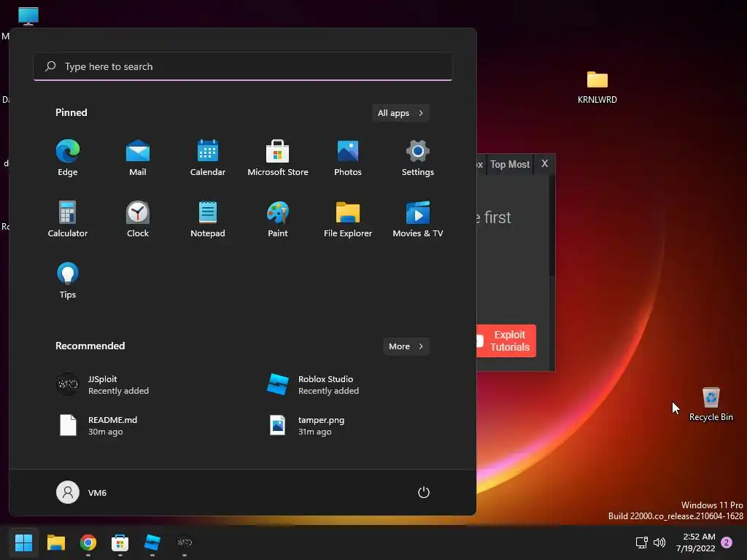Show More recommended items
Image resolution: width=747 pixels, height=560 pixels.
[406, 346]
